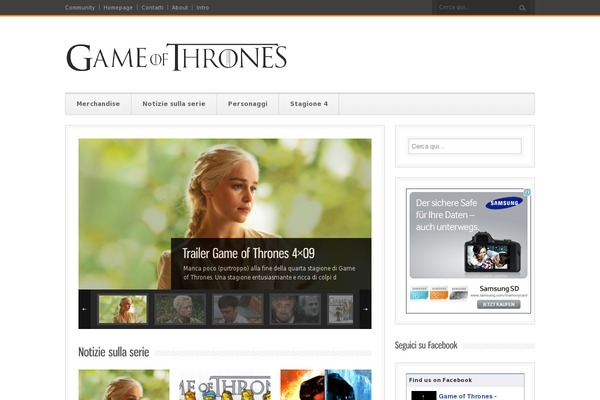Image resolution: width=600 pixels, height=400 pixels.
Task: Focus the sidebar Cerca qui search field
Action: point(465,146)
